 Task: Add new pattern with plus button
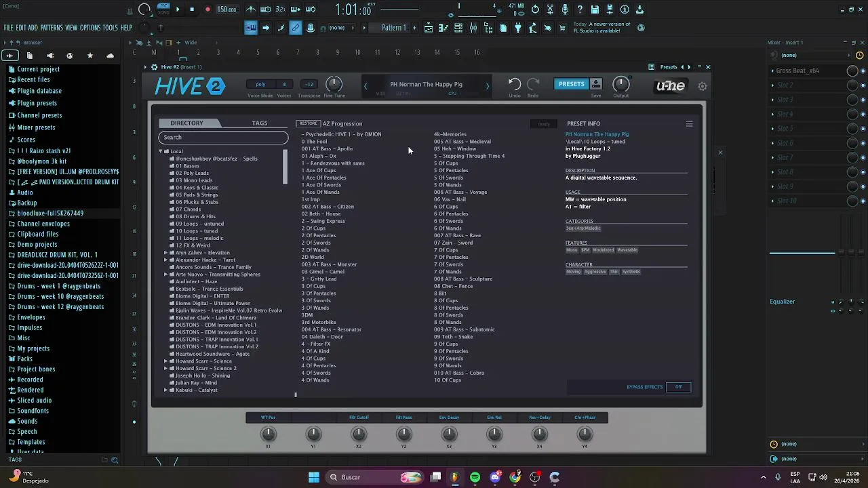click(x=414, y=28)
